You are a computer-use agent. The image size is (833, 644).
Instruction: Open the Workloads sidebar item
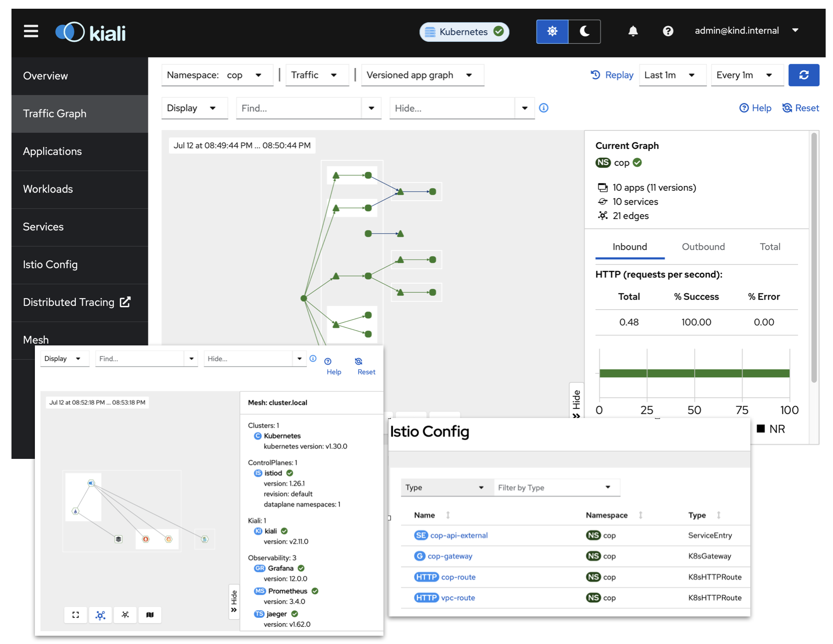[x=48, y=189]
